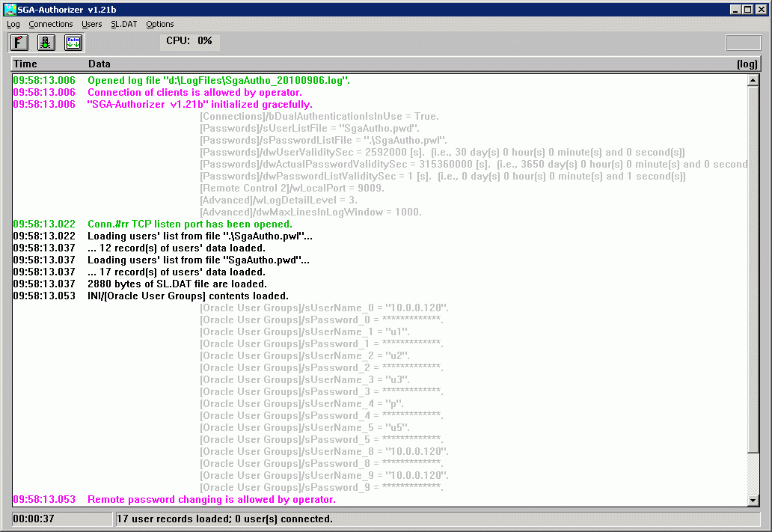Click the sPassword_9 masked line
The width and height of the screenshot is (772, 532).
click(322, 488)
